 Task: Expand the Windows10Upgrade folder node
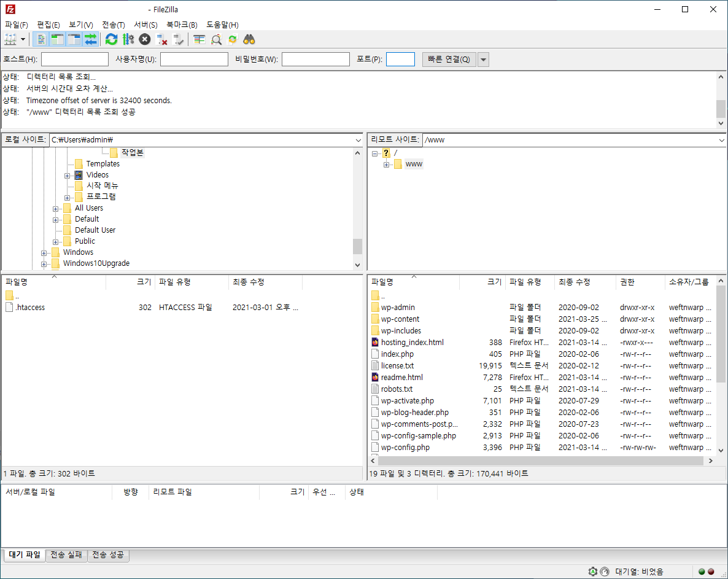click(44, 264)
